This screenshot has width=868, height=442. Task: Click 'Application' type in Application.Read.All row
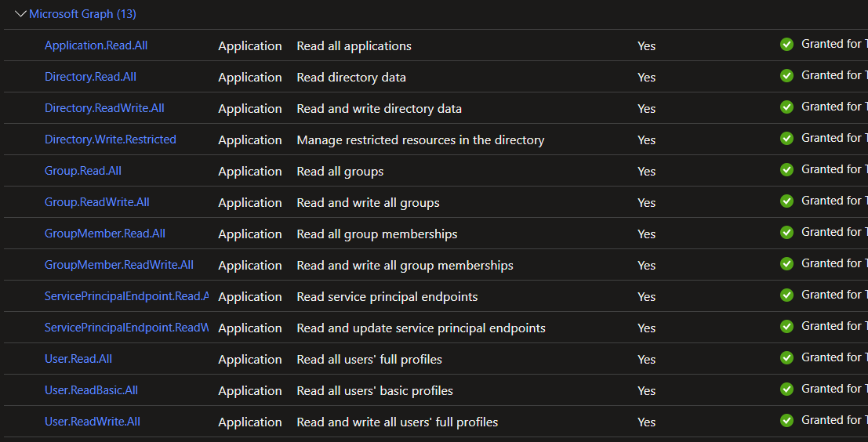click(x=249, y=46)
